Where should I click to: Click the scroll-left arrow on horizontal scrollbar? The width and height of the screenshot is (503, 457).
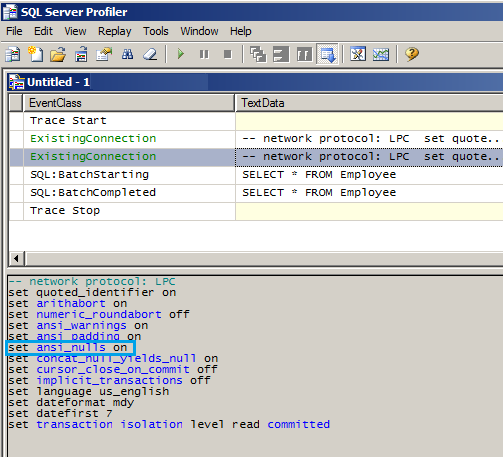point(16,258)
